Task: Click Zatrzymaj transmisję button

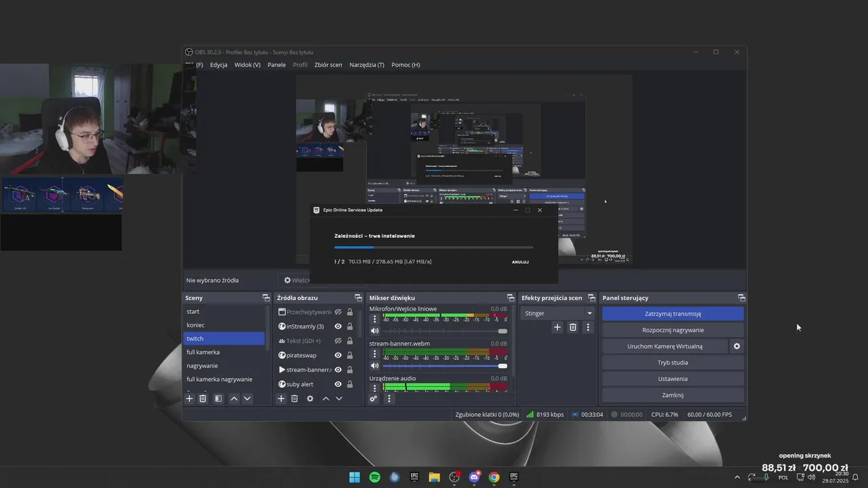Action: (x=673, y=314)
